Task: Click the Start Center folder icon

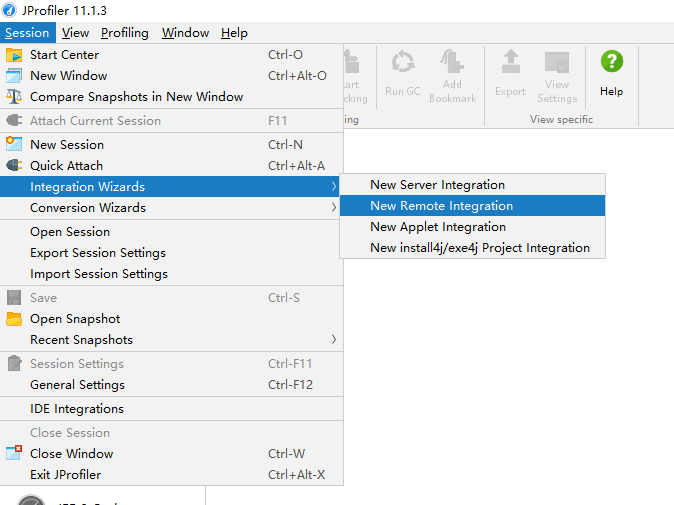Action: pyautogui.click(x=14, y=55)
